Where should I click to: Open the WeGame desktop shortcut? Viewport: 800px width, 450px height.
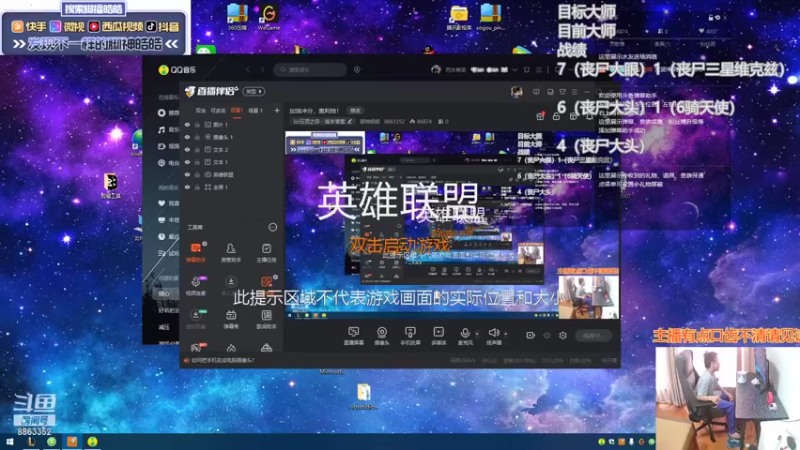269,17
